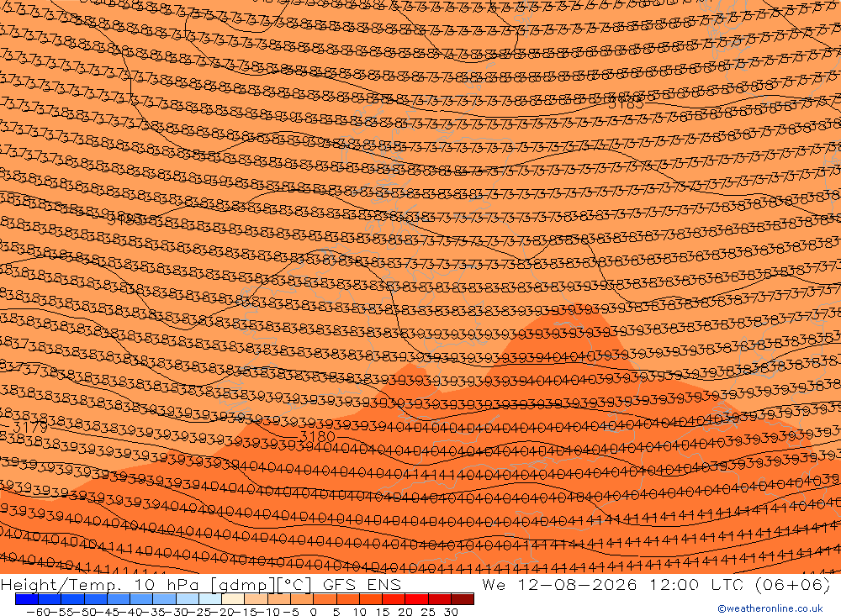This screenshot has width=841, height=616.
Task: Select the legend swatch between -5 and 0
Action: click(x=302, y=599)
